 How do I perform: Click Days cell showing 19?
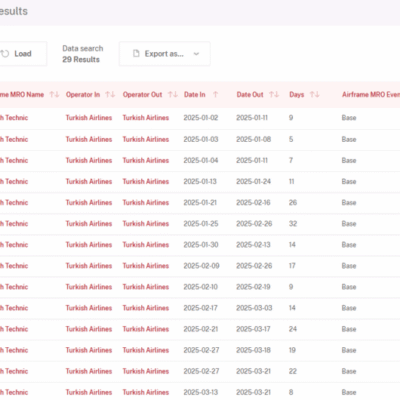tap(292, 350)
